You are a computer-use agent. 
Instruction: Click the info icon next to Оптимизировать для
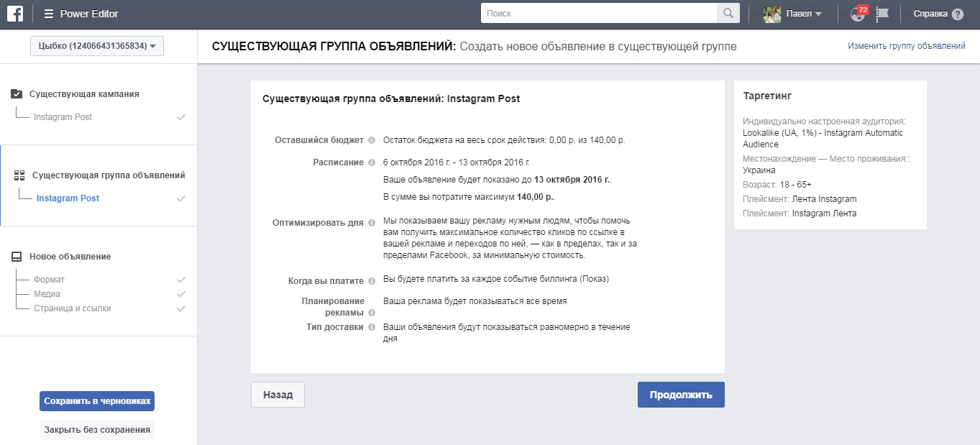point(372,223)
